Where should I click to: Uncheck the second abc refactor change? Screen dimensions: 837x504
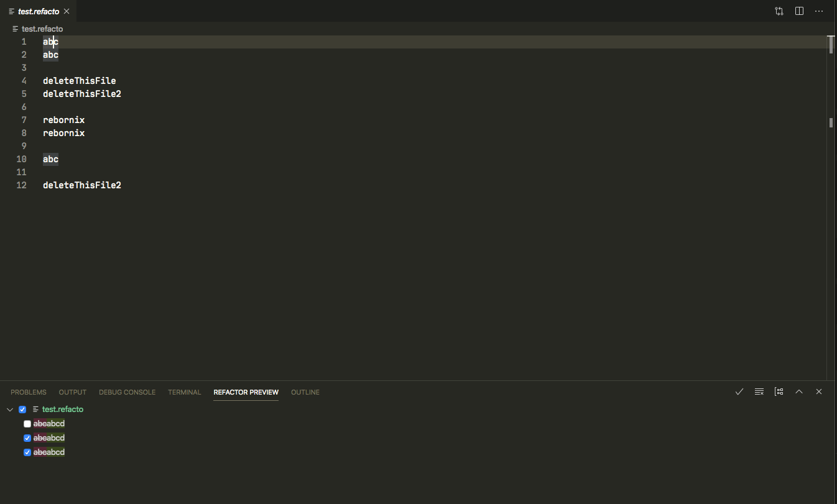(x=27, y=438)
